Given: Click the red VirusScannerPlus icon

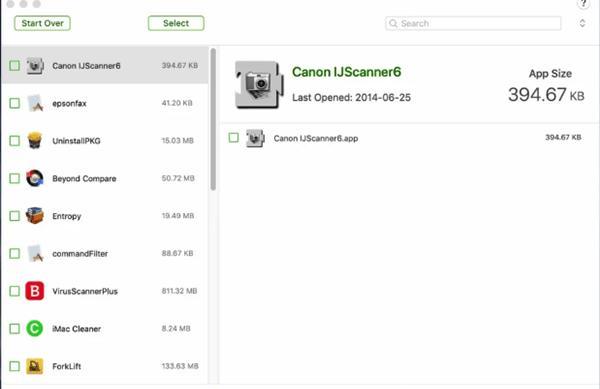Looking at the screenshot, I should pyautogui.click(x=35, y=291).
